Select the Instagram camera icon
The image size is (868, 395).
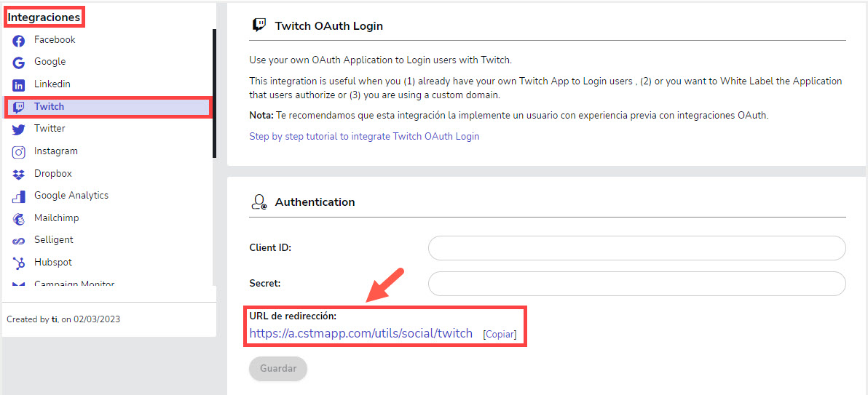pyautogui.click(x=19, y=152)
